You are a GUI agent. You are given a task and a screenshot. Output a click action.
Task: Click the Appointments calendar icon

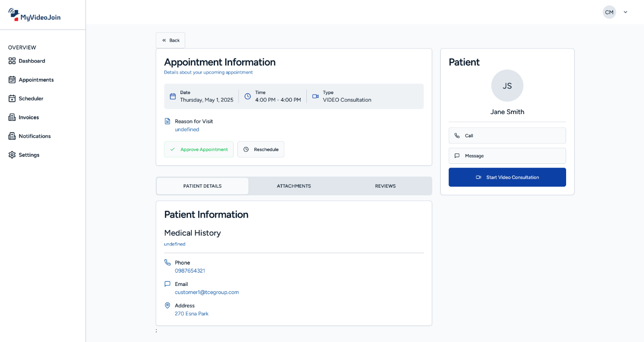[x=12, y=80]
